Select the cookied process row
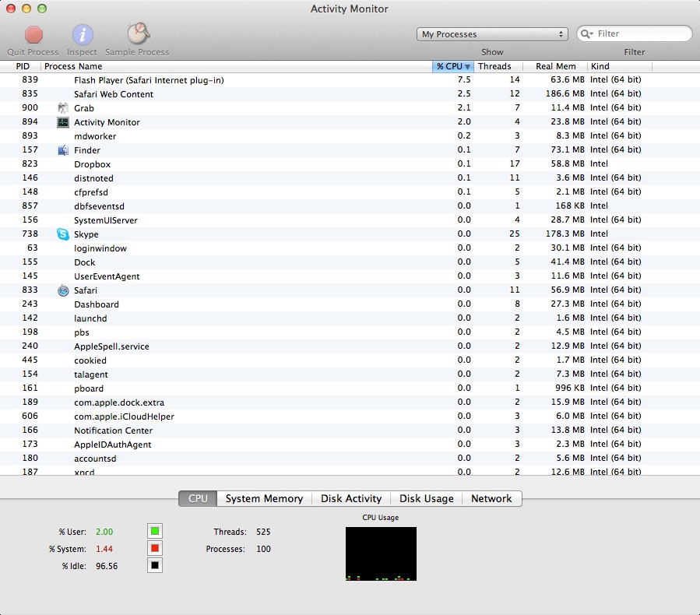This screenshot has height=615, width=700. click(350, 360)
